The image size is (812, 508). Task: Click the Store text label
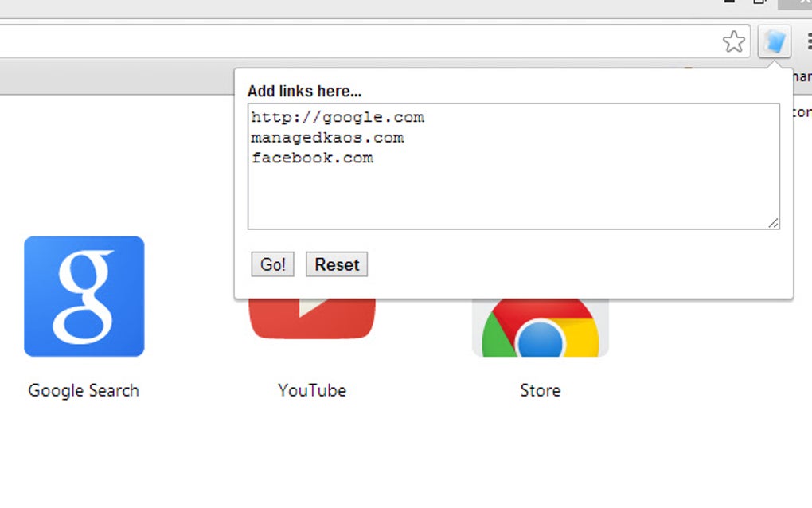click(540, 390)
